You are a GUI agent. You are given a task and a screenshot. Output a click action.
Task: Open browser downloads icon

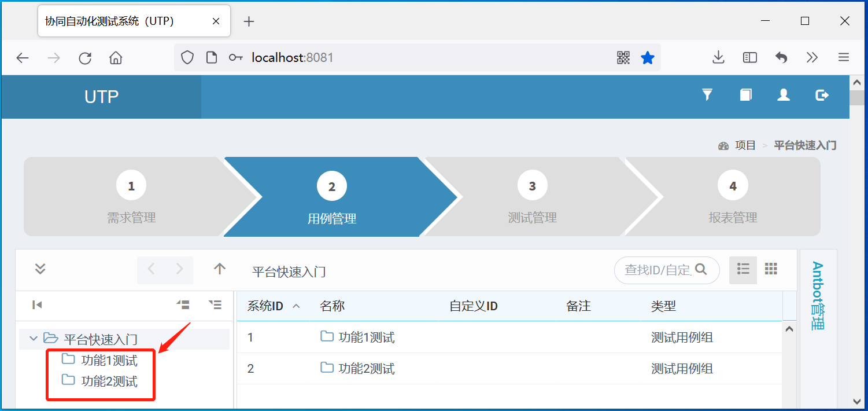718,57
